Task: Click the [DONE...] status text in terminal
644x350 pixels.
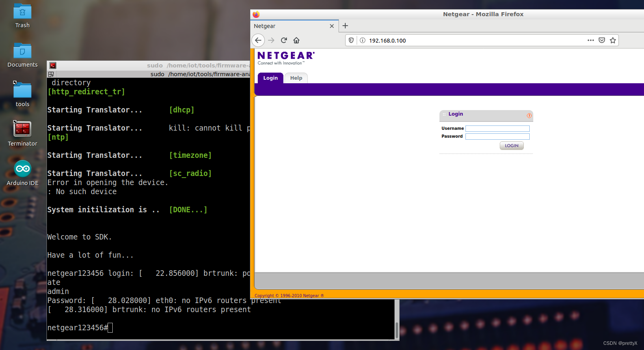Action: click(188, 210)
